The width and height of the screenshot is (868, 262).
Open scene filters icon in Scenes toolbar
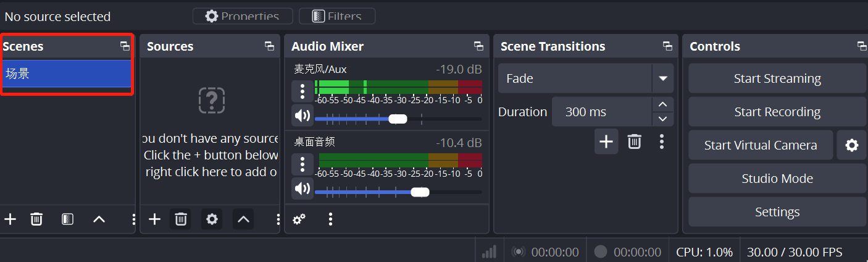(x=68, y=219)
